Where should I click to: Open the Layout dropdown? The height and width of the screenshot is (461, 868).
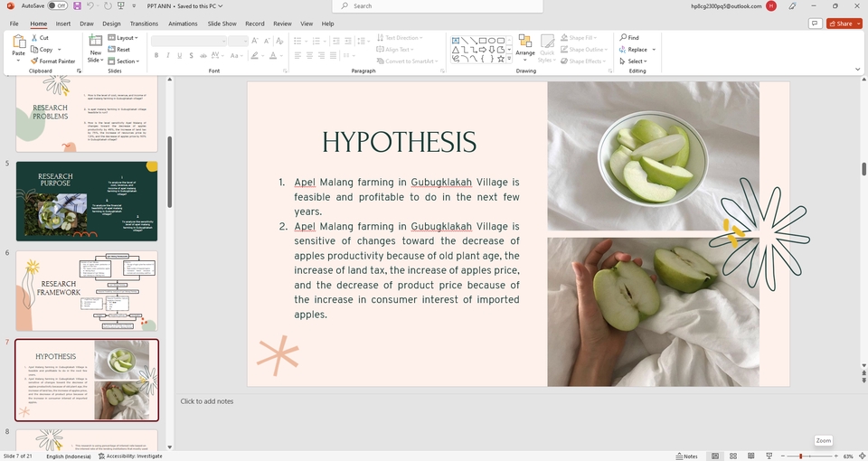click(x=123, y=38)
